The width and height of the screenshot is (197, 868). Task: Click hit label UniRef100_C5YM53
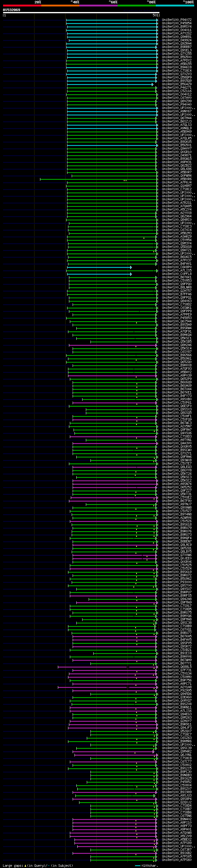point(177,281)
